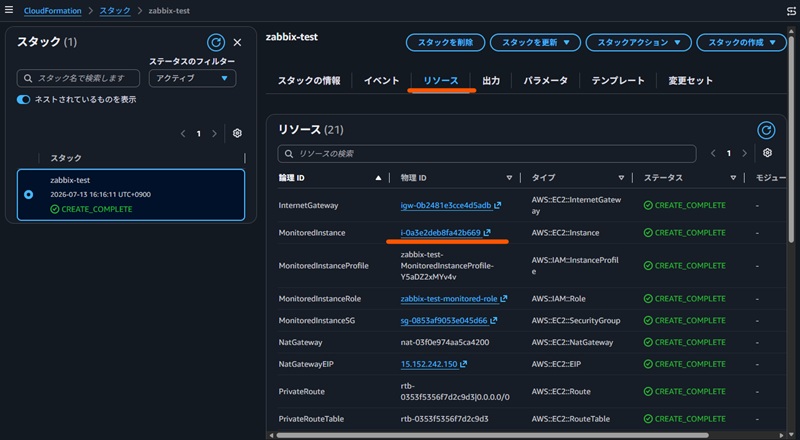Click the MonitoredInstanceSG logical ID cell
The height and width of the screenshot is (440, 800).
tap(316, 321)
